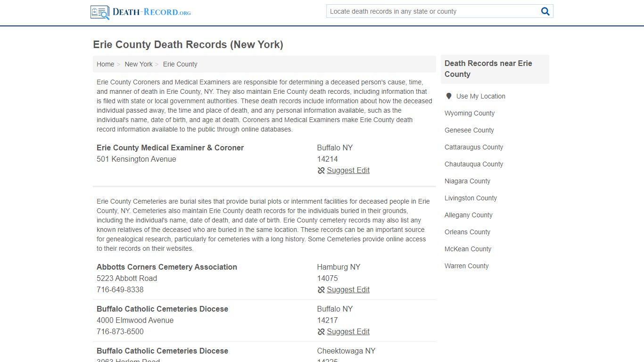Click the Abbotts Corners Cemetery Association title
Viewport: 644px width, 362px height.
167,267
